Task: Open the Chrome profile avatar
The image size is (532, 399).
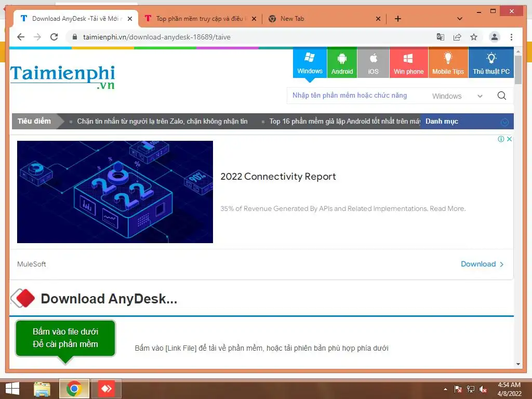Action: tap(495, 37)
